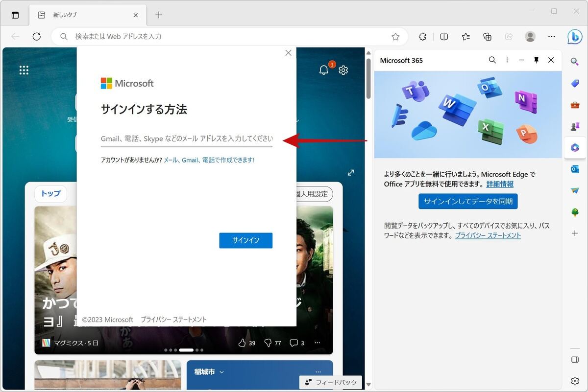Open the sidebar Outlook icon
This screenshot has height=392, width=588.
[x=575, y=169]
